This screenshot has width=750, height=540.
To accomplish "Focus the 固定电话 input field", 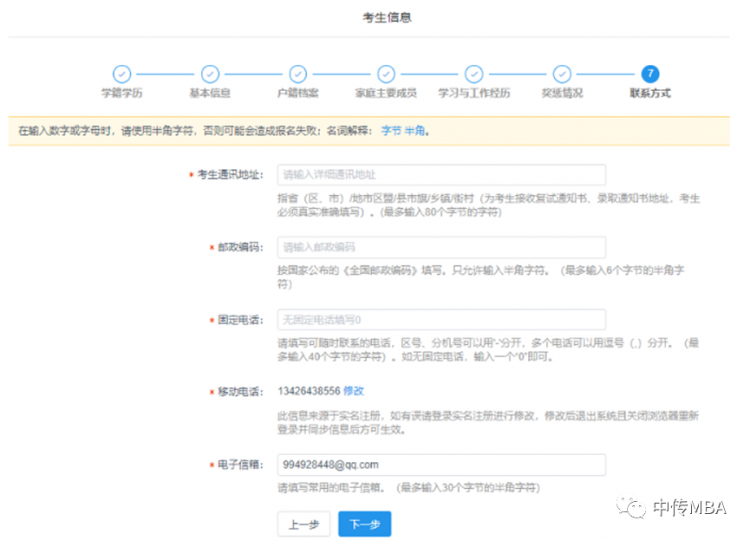I will point(441,320).
